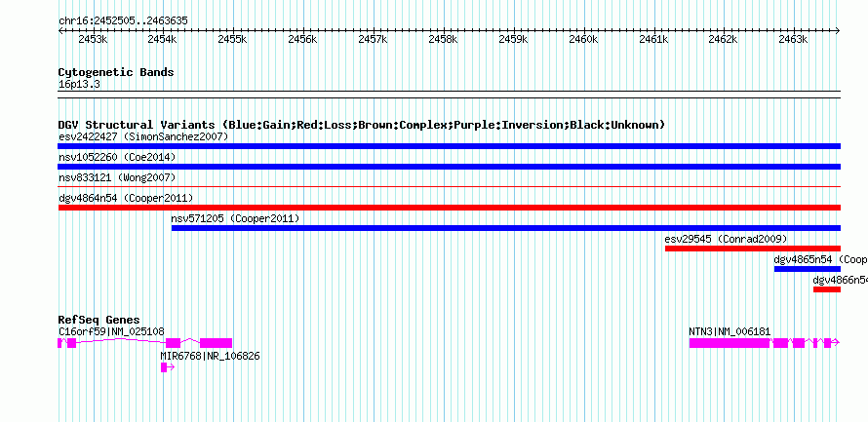
Task: Click the NTN3|NM_006181 gene label
Action: (730, 331)
